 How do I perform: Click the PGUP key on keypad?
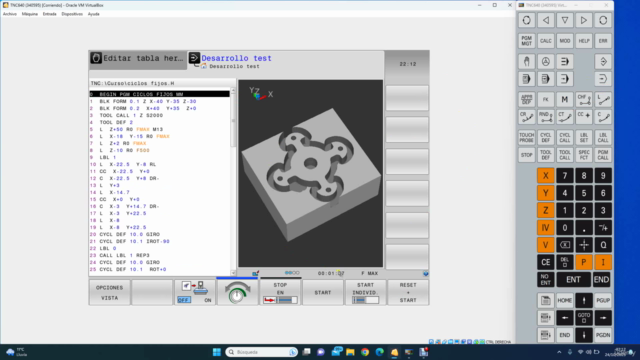(x=603, y=300)
